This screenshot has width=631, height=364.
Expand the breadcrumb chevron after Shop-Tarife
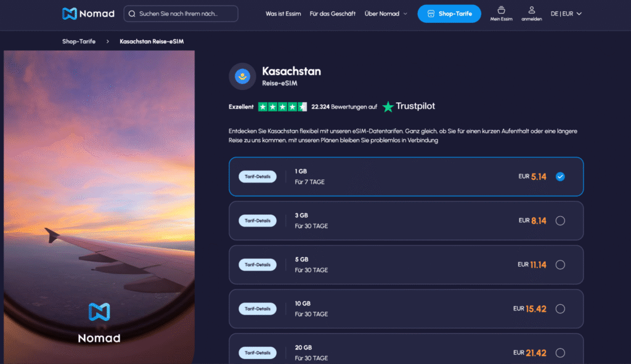pos(108,41)
